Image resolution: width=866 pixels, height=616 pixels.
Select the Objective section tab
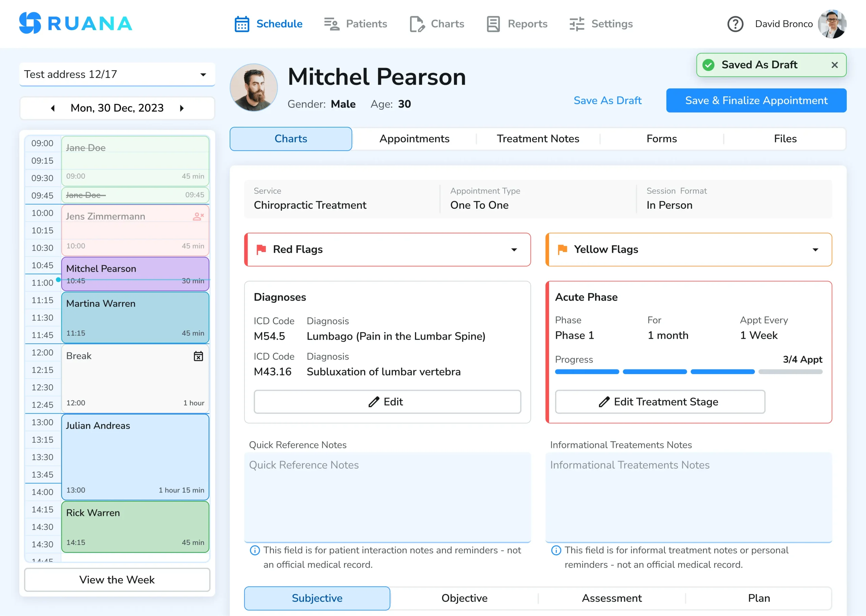click(x=464, y=598)
